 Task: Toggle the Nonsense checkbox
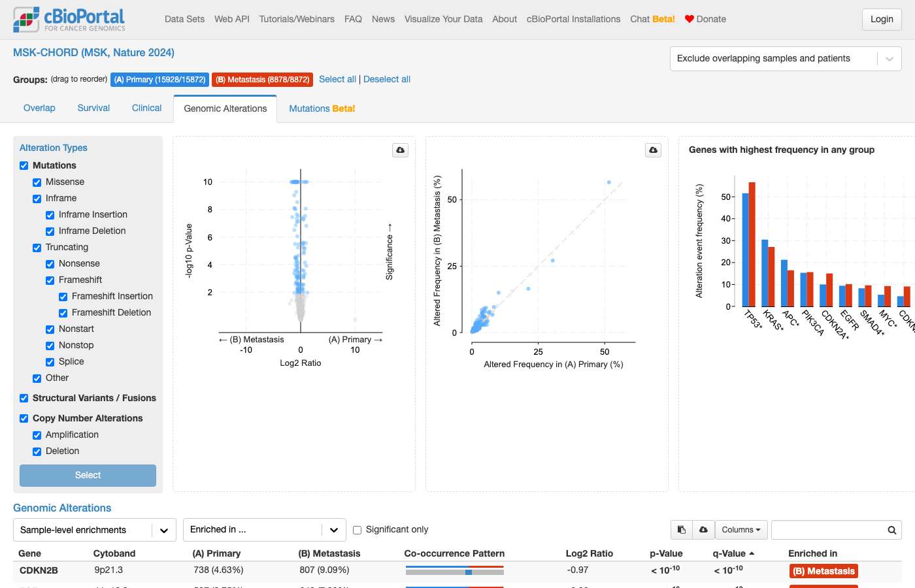(x=50, y=264)
